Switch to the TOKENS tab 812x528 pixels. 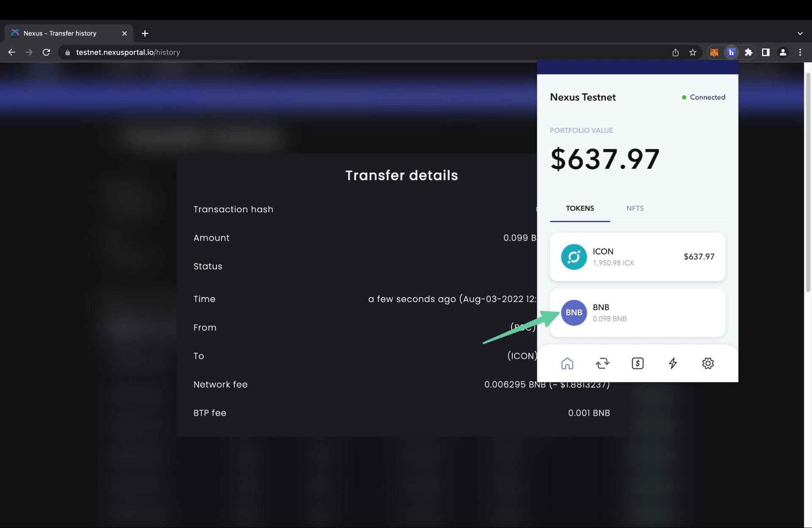580,208
